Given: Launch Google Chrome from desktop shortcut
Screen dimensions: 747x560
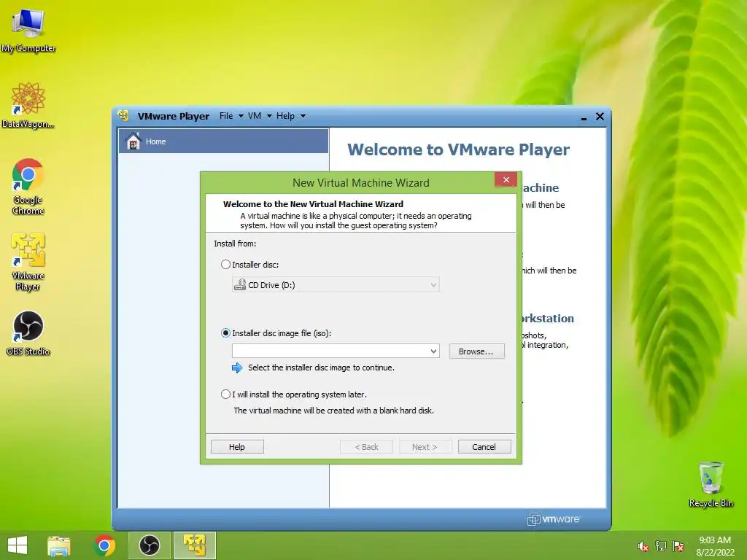Looking at the screenshot, I should coord(28,186).
